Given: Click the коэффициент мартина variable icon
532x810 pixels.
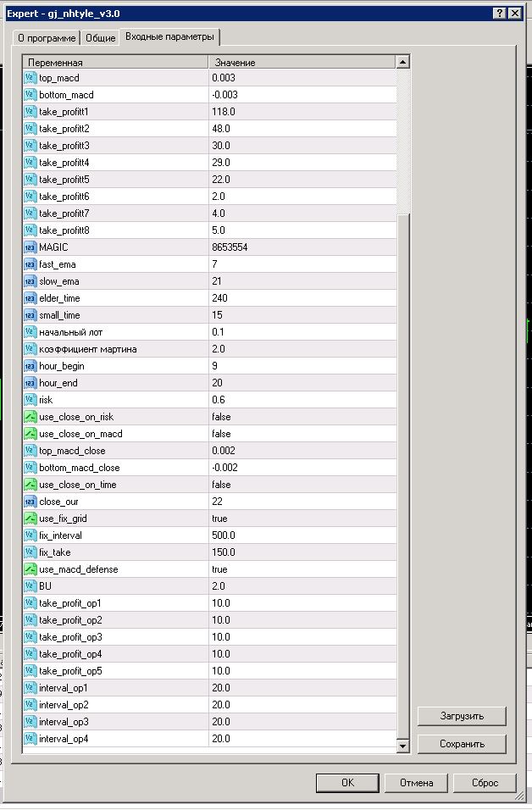Looking at the screenshot, I should (30, 349).
